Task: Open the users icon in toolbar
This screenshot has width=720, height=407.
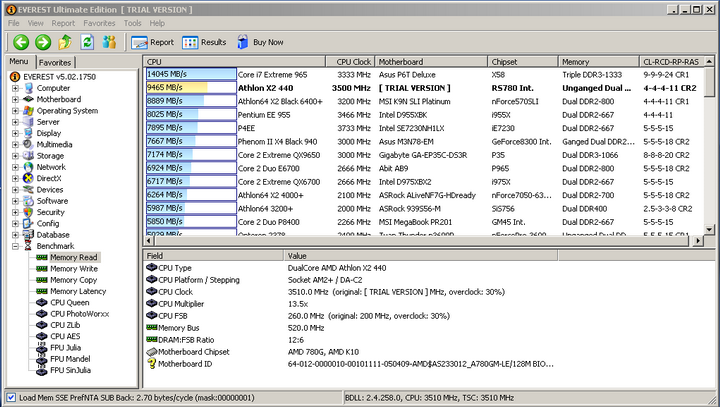Action: 109,42
